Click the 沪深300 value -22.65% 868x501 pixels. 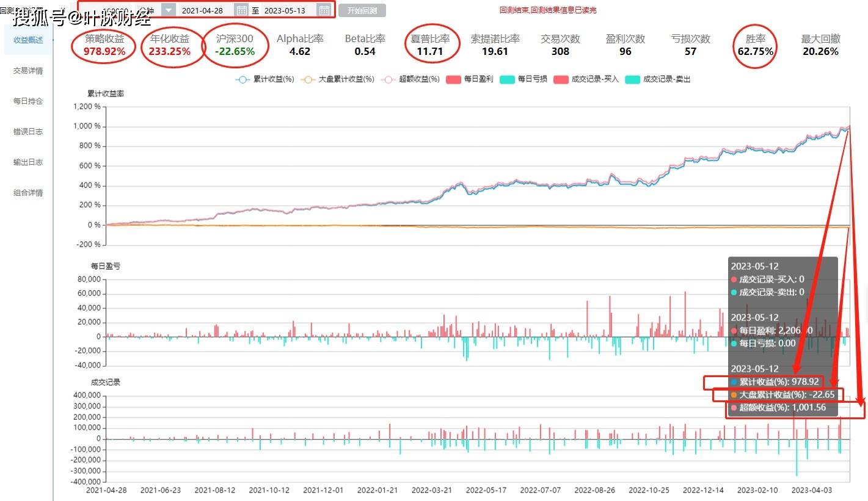(x=235, y=52)
